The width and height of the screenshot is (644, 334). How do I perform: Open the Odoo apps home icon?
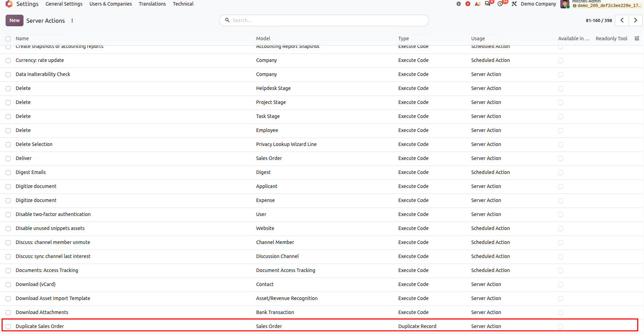click(x=9, y=4)
